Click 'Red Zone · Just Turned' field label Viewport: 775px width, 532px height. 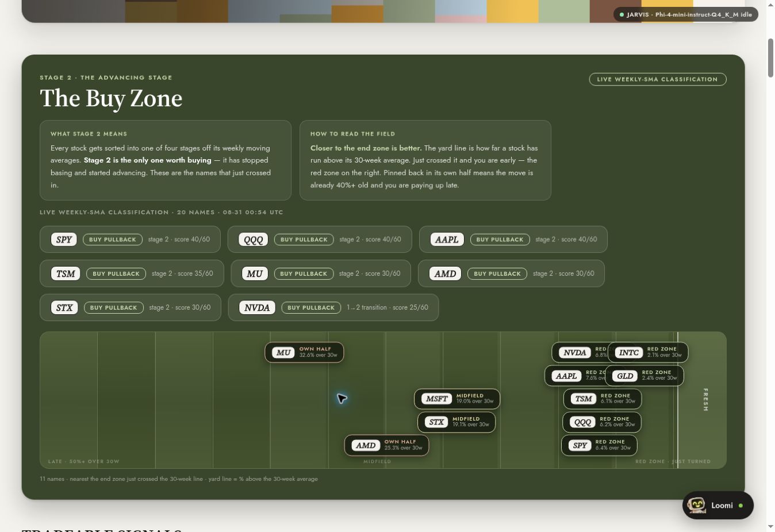point(673,461)
